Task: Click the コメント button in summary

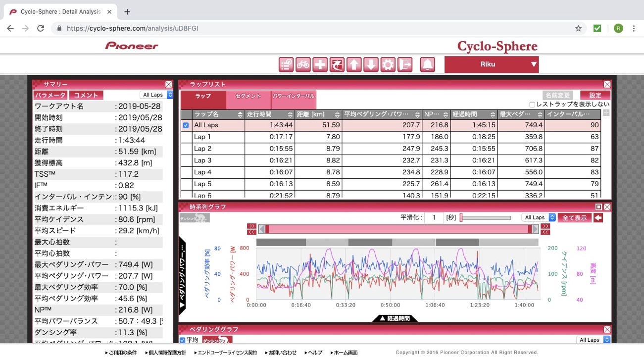Action: pyautogui.click(x=86, y=95)
